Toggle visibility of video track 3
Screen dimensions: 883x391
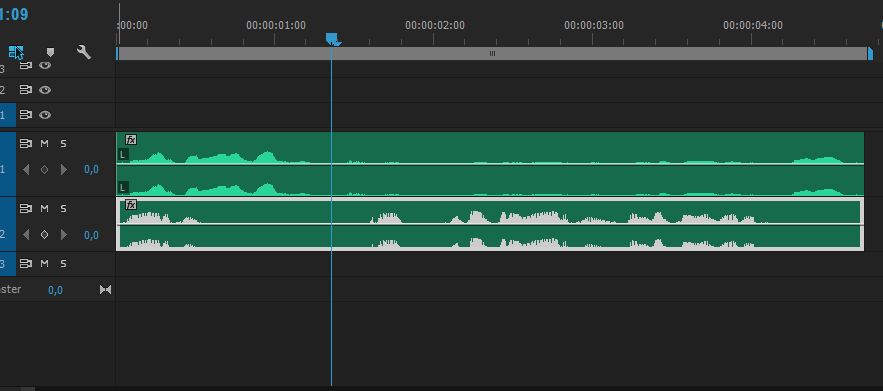click(x=45, y=65)
